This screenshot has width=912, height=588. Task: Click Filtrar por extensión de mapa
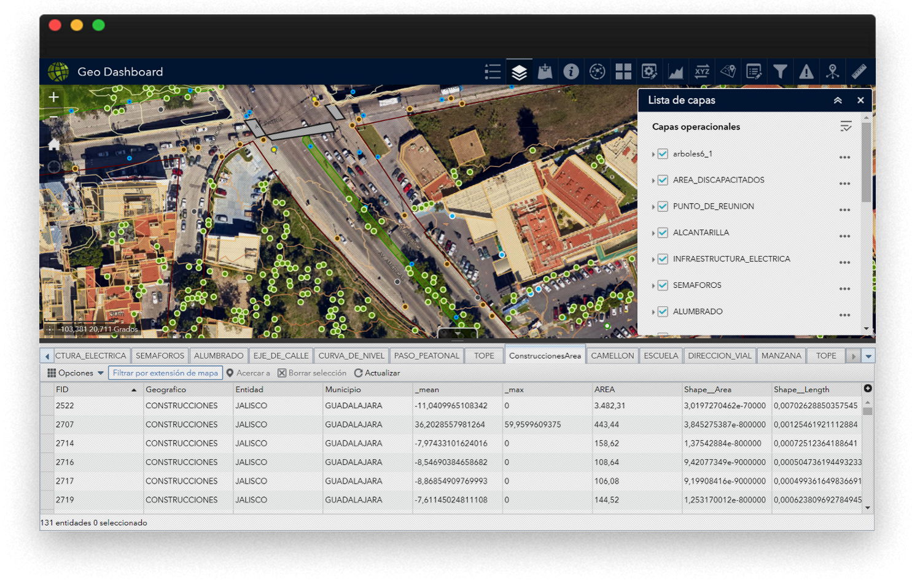165,373
